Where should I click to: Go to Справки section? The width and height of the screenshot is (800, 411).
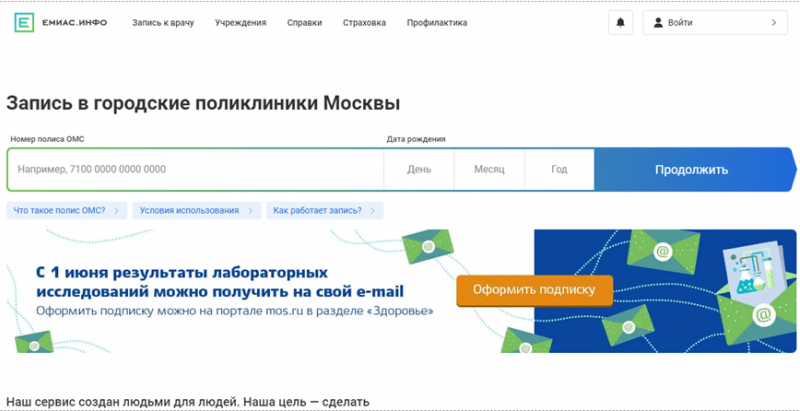tap(305, 23)
